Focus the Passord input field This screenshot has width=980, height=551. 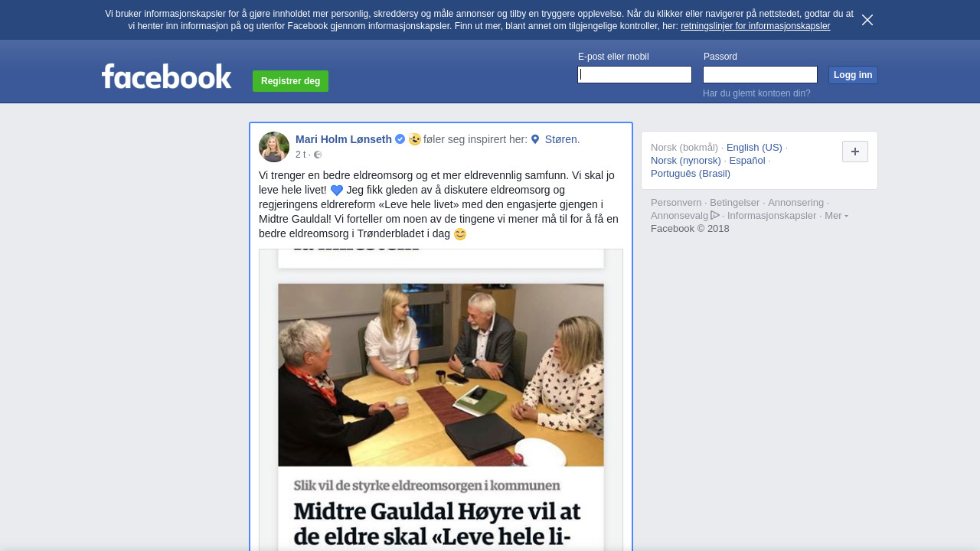tap(760, 74)
